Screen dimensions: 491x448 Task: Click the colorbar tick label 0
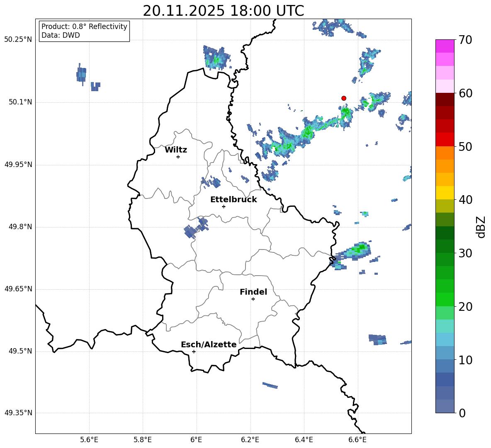(462, 413)
